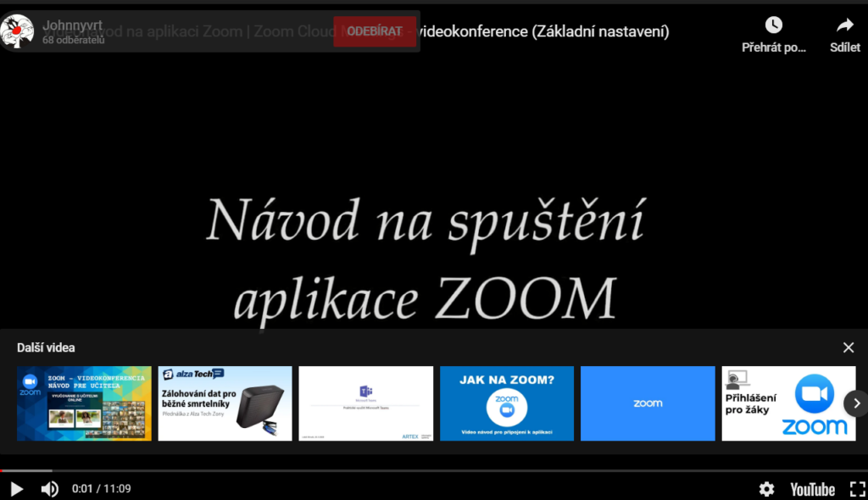Open the Microsoft Teams video thumbnail
The height and width of the screenshot is (500, 868).
(x=366, y=403)
